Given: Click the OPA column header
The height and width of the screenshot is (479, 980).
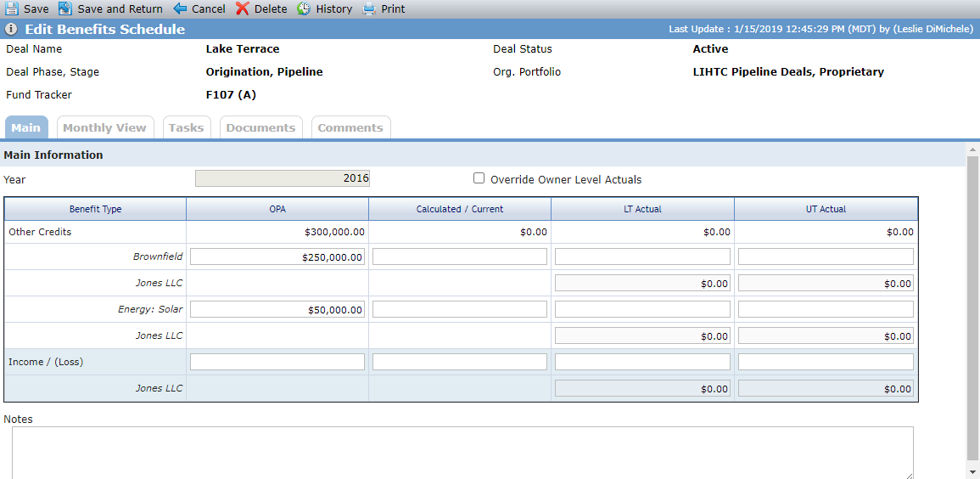Looking at the screenshot, I should click(x=277, y=209).
